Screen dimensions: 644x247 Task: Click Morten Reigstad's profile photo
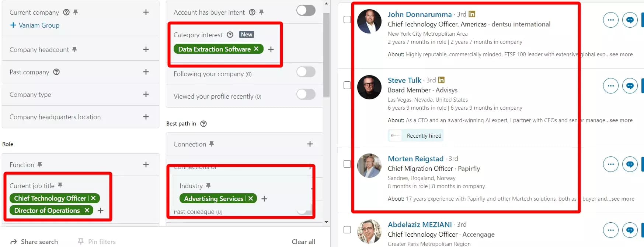[369, 166]
